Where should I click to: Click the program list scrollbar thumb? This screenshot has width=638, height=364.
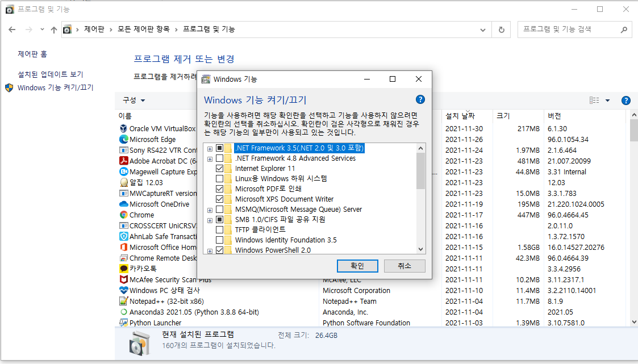tap(634, 130)
